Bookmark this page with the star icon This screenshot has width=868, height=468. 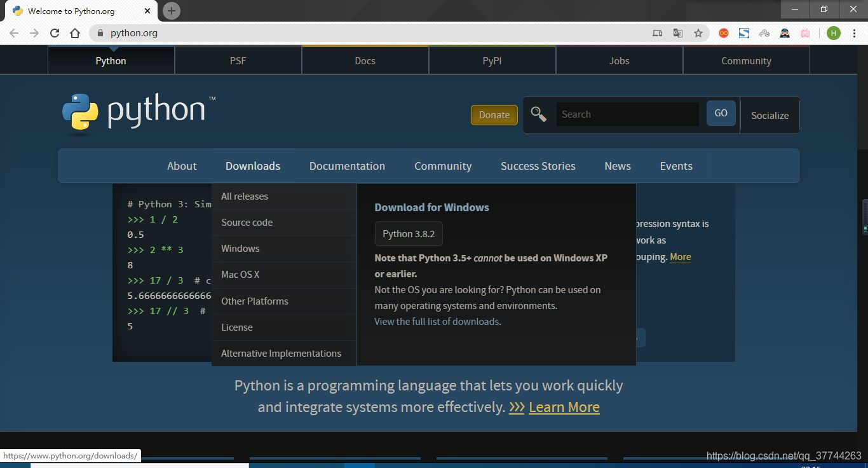click(698, 33)
